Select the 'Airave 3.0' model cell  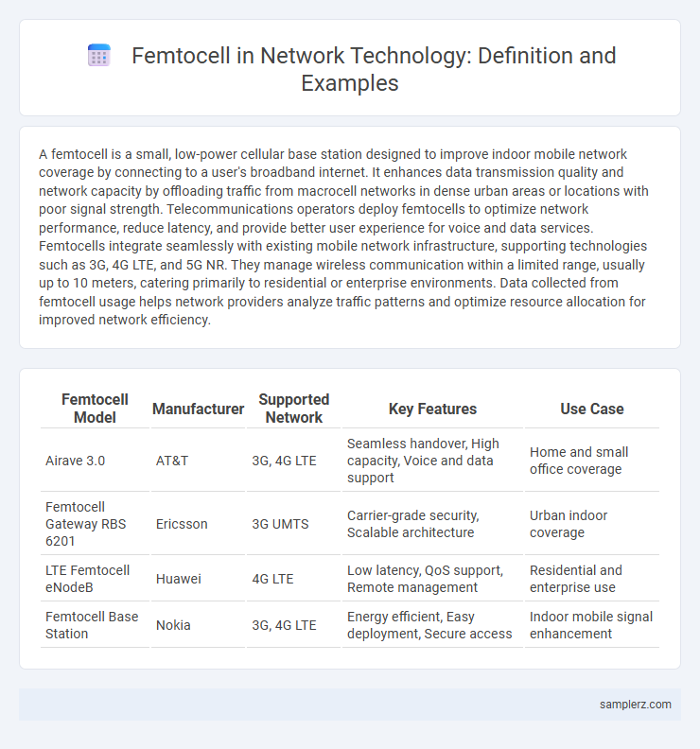click(x=95, y=461)
